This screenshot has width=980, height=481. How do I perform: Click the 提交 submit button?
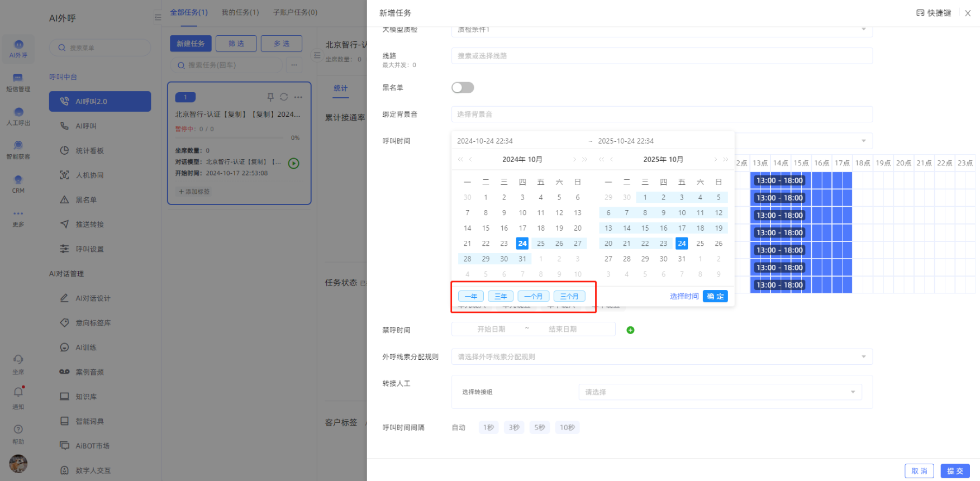pos(955,471)
